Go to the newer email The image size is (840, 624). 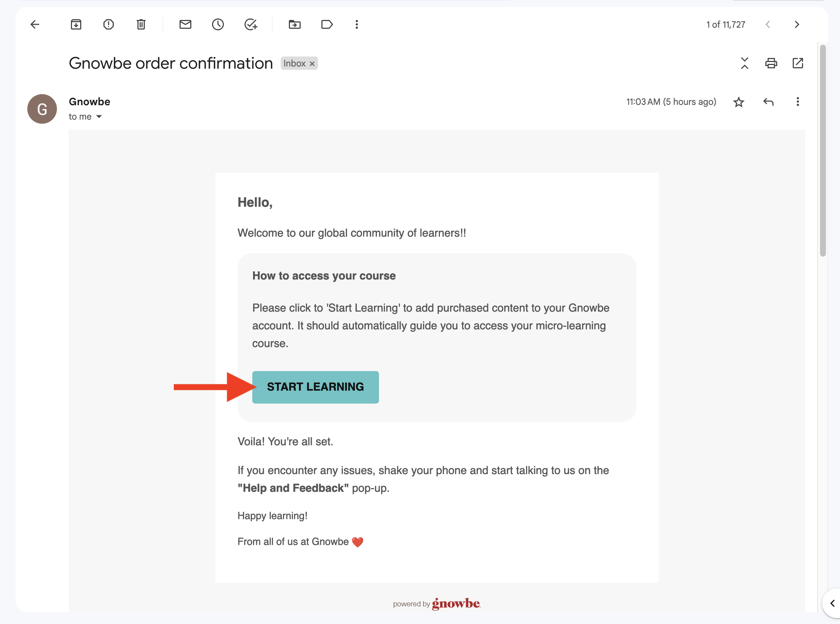pyautogui.click(x=768, y=24)
